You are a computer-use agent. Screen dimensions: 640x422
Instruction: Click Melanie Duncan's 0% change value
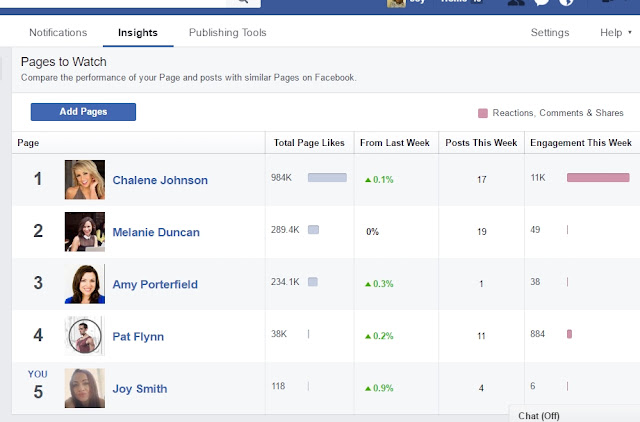click(x=372, y=232)
